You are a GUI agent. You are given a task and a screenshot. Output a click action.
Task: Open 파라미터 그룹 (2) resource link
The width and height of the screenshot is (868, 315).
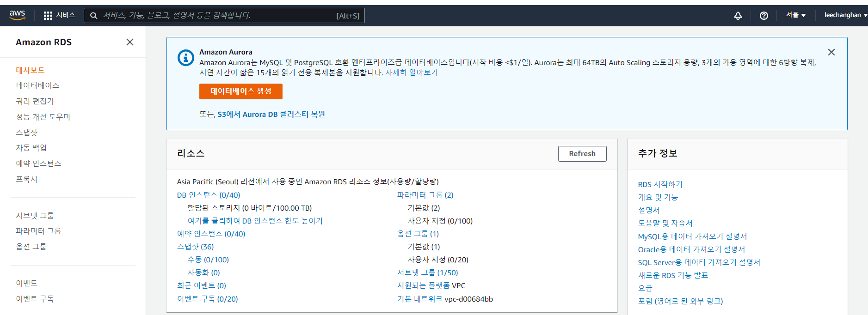click(x=425, y=195)
